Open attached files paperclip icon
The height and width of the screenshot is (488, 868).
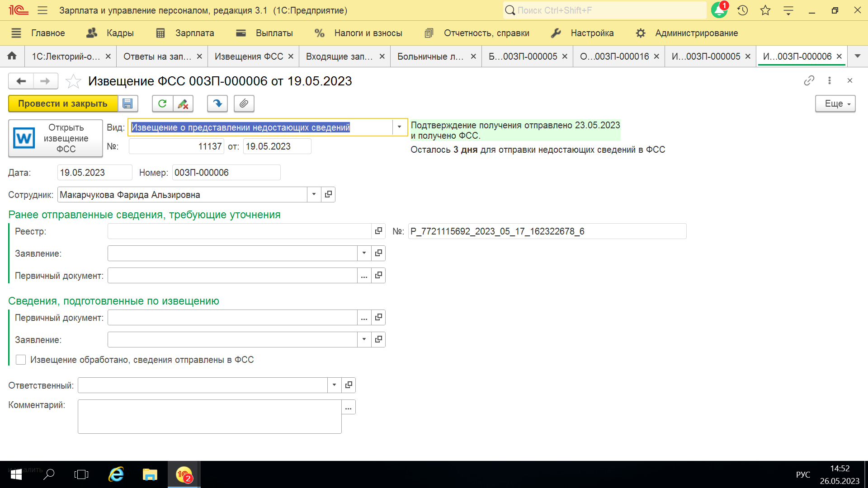pos(244,103)
